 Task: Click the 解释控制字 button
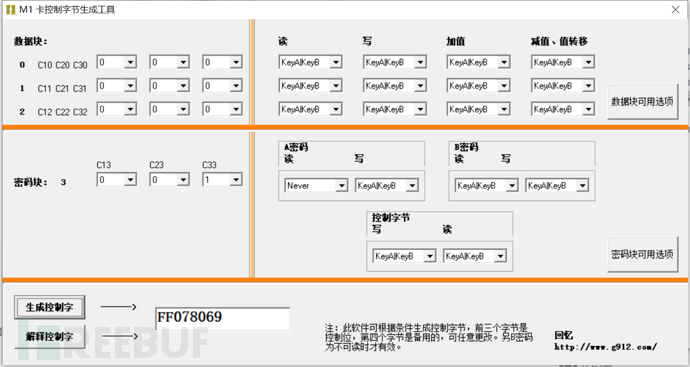pyautogui.click(x=49, y=337)
